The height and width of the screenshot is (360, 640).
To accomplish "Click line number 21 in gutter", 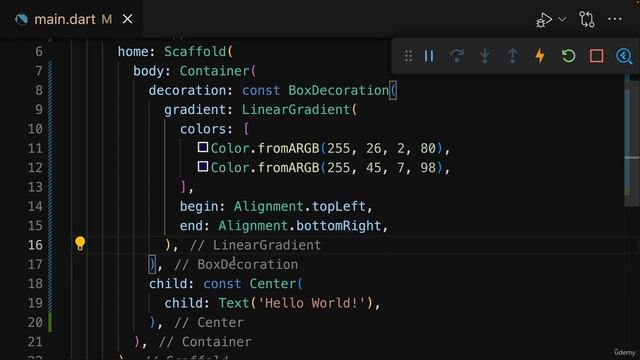I will (35, 342).
